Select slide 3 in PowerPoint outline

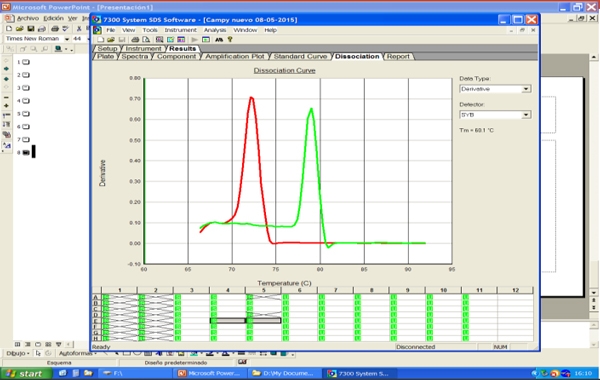(23, 88)
